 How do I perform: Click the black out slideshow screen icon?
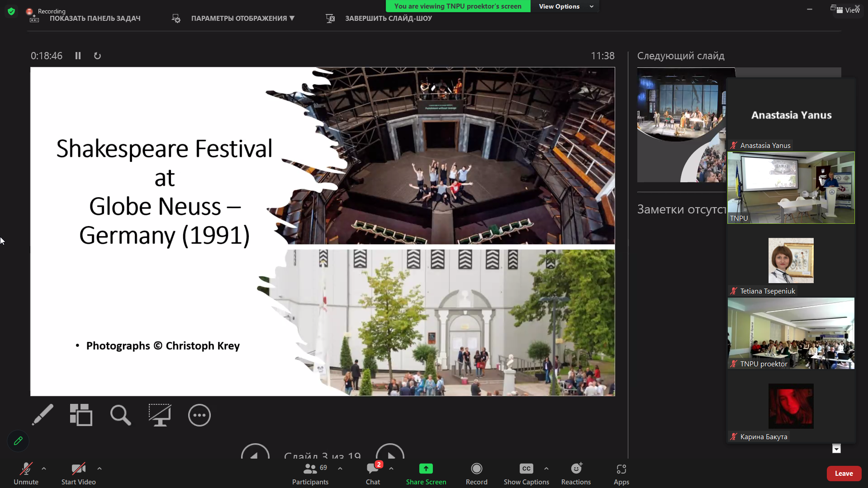[x=160, y=415]
